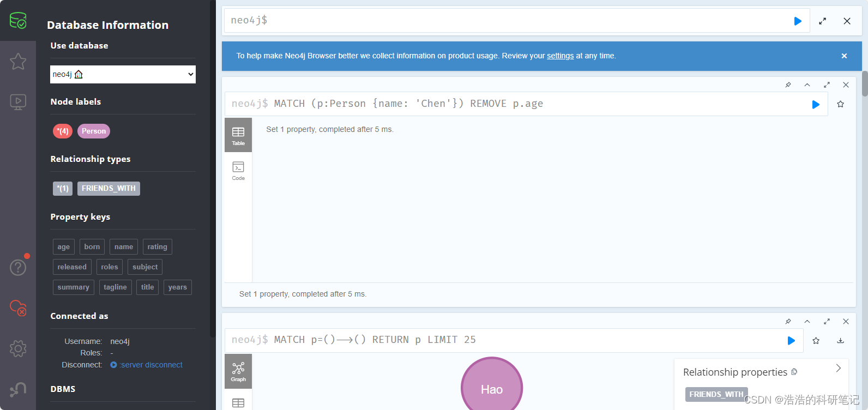This screenshot has width=868, height=410.
Task: Select the name property key
Action: [x=124, y=247]
